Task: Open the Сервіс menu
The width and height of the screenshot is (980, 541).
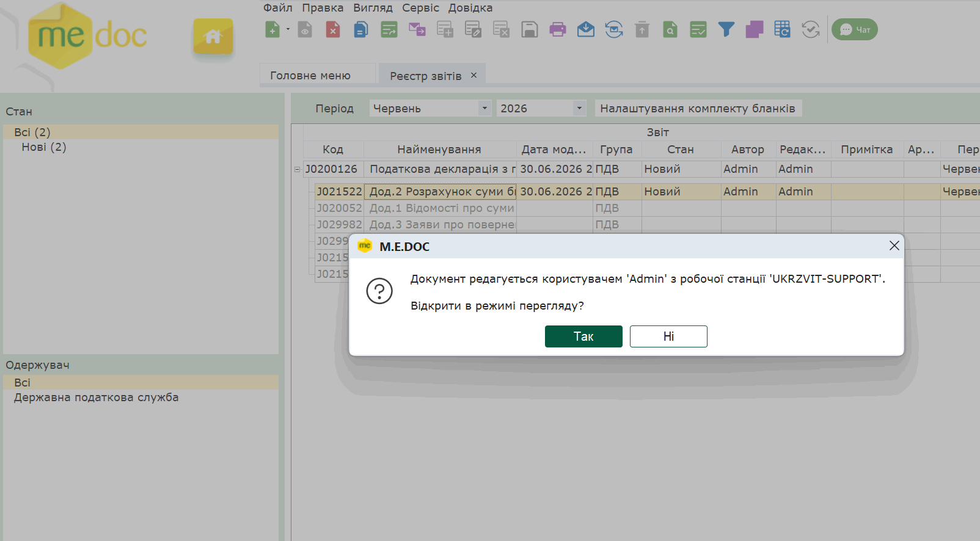Action: (x=420, y=8)
